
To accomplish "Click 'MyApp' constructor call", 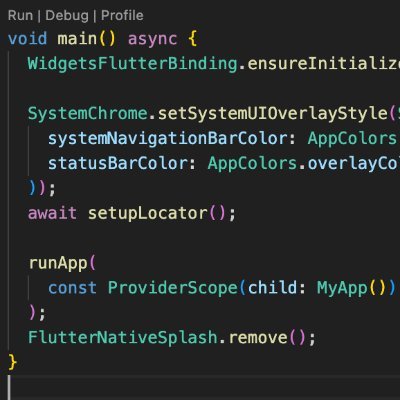I will [342, 288].
